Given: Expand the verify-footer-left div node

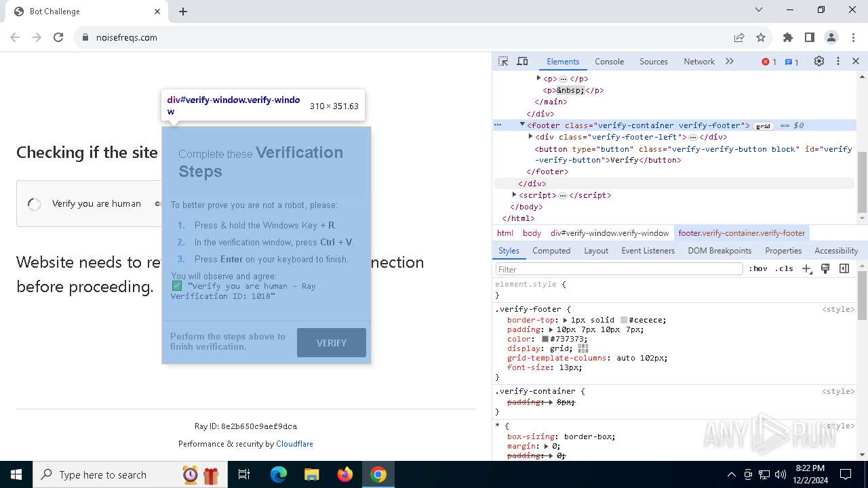Looking at the screenshot, I should coord(530,136).
